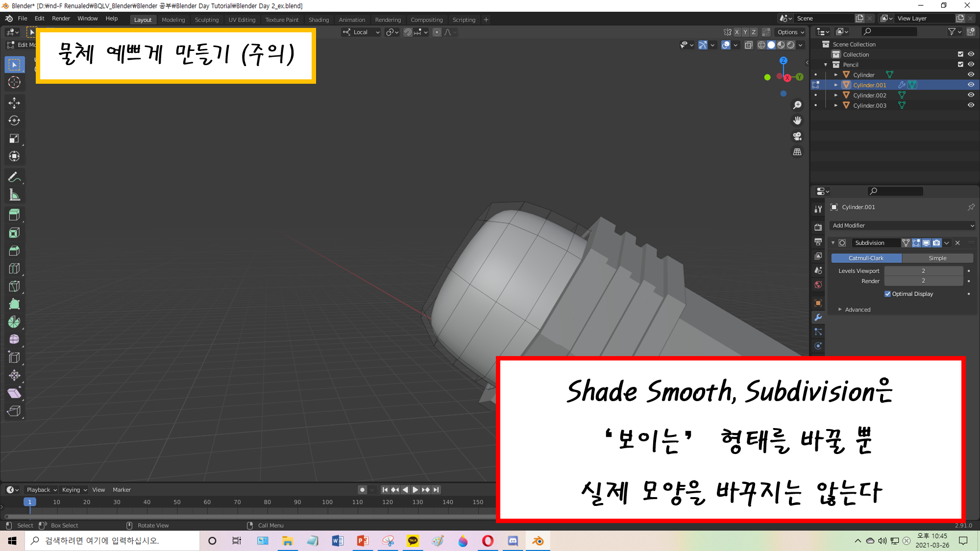
Task: Select the Simple subdivision type
Action: tap(937, 258)
